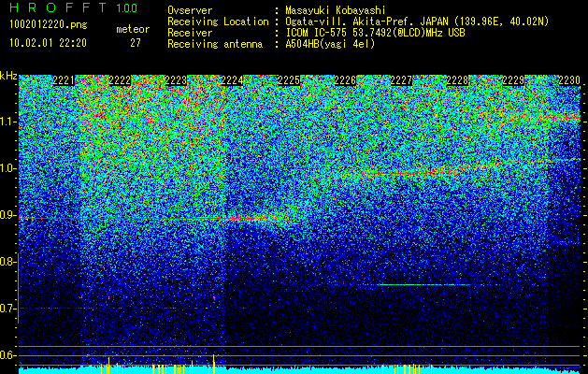The image size is (588, 374).
Task: Click the 2230 time marker label
Action: click(569, 80)
